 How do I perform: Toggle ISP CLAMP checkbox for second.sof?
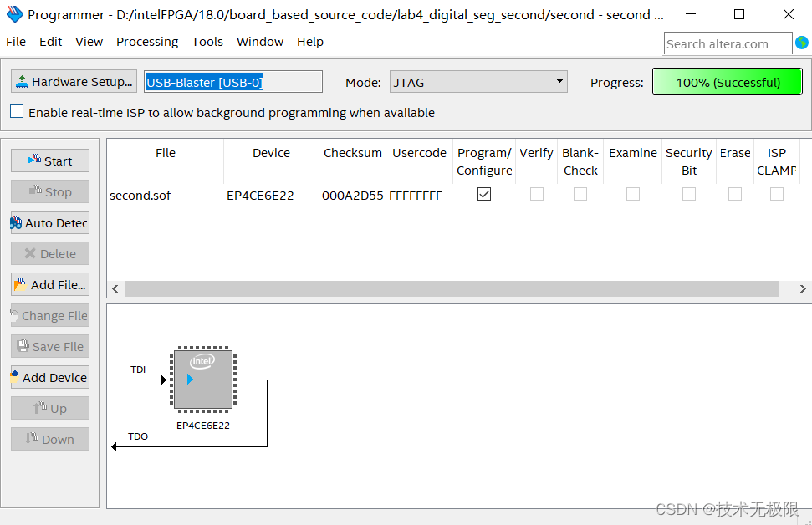(777, 194)
